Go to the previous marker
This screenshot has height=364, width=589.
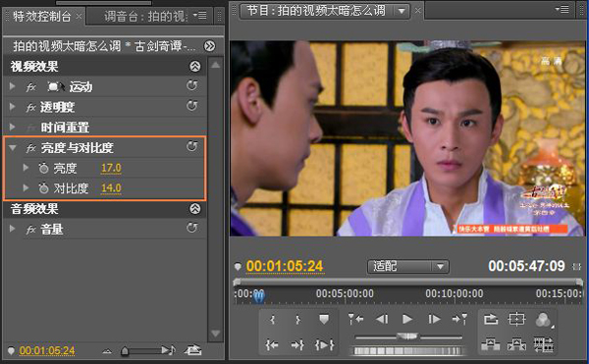point(355,319)
